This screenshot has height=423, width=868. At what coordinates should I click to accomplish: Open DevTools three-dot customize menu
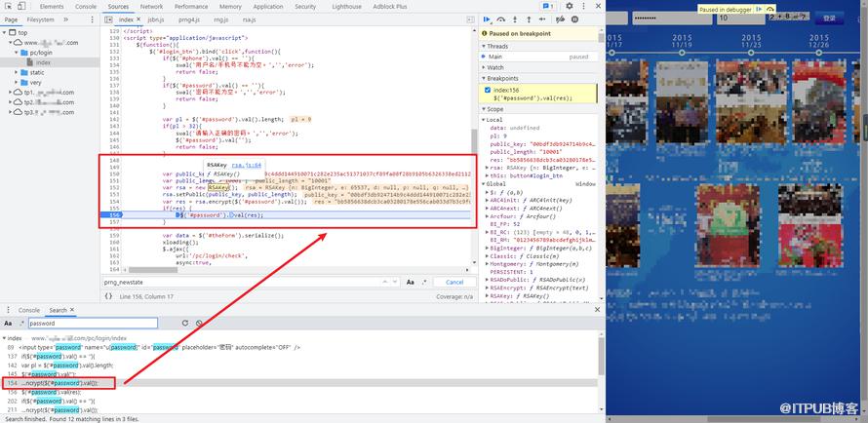(583, 6)
